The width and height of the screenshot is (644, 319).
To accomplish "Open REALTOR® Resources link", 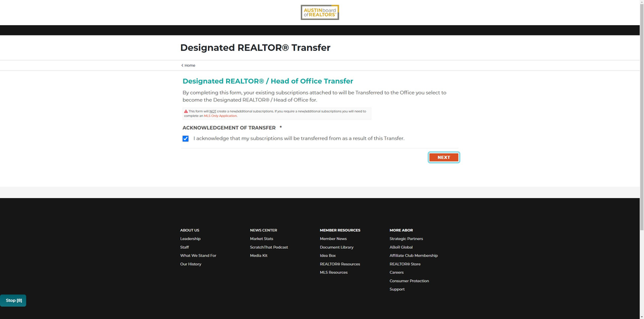I will 339,264.
